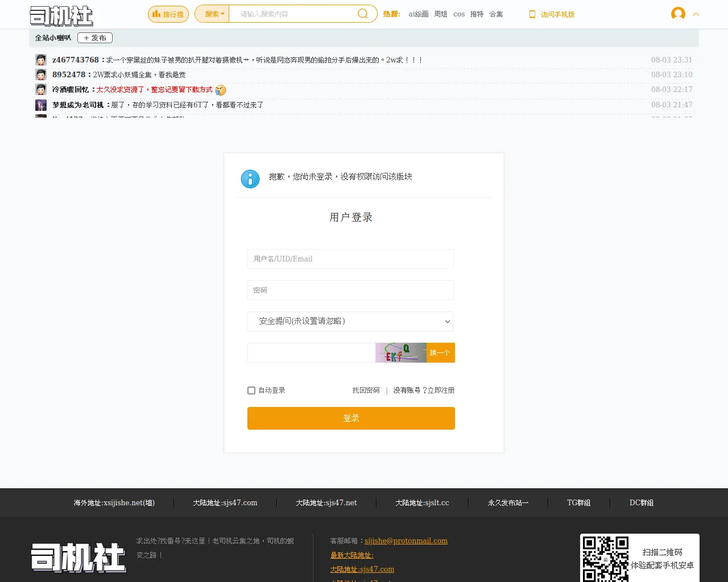Toggle the 自动登录 checkbox

click(251, 390)
